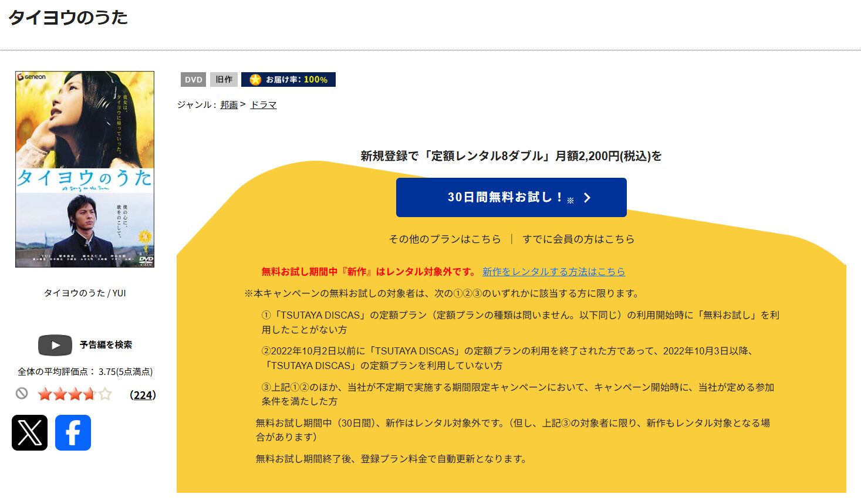This screenshot has width=861, height=504.
Task: Click 予告編を検索 text link
Action: pyautogui.click(x=106, y=345)
